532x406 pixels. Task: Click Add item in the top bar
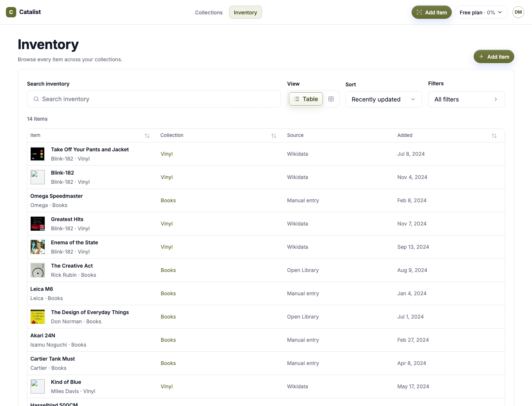[432, 12]
